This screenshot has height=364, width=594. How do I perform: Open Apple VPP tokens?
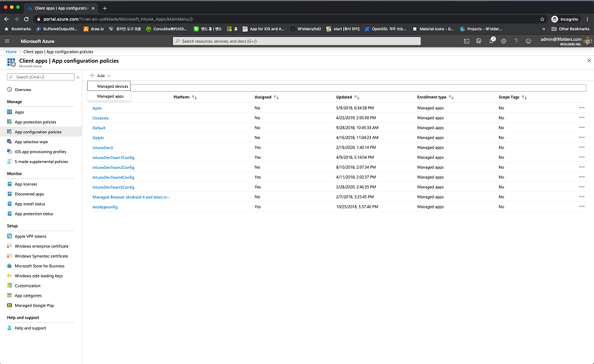coord(30,237)
